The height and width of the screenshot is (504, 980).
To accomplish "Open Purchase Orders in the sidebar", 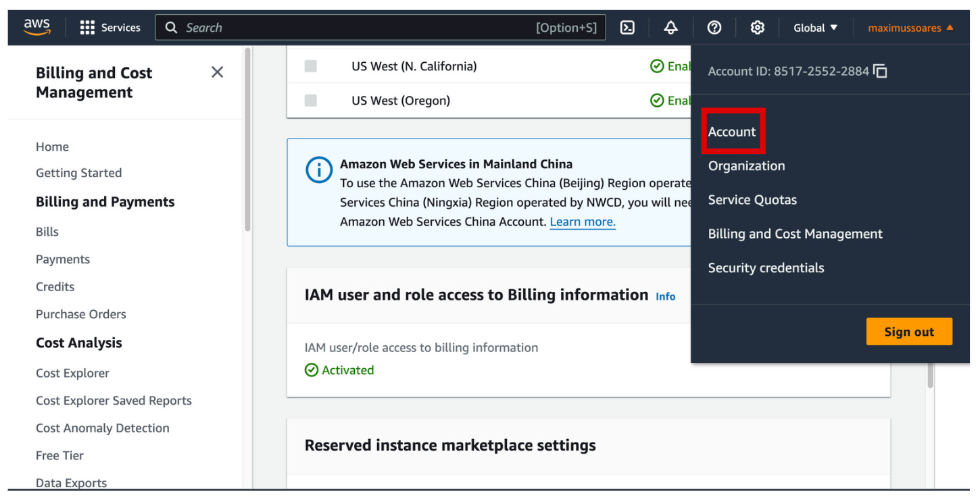I will 81,314.
